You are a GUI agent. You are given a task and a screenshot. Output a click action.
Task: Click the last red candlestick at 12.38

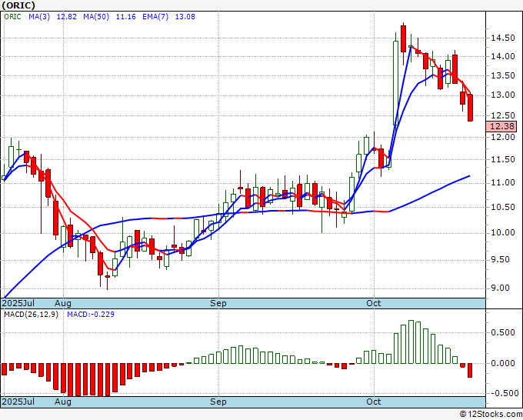click(x=470, y=108)
